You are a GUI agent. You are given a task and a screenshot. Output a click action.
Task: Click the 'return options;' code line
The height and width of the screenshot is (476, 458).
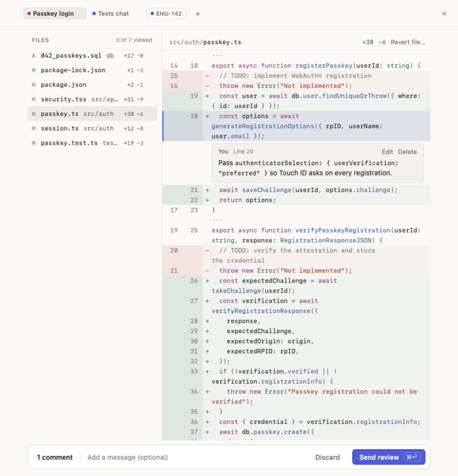[247, 200]
